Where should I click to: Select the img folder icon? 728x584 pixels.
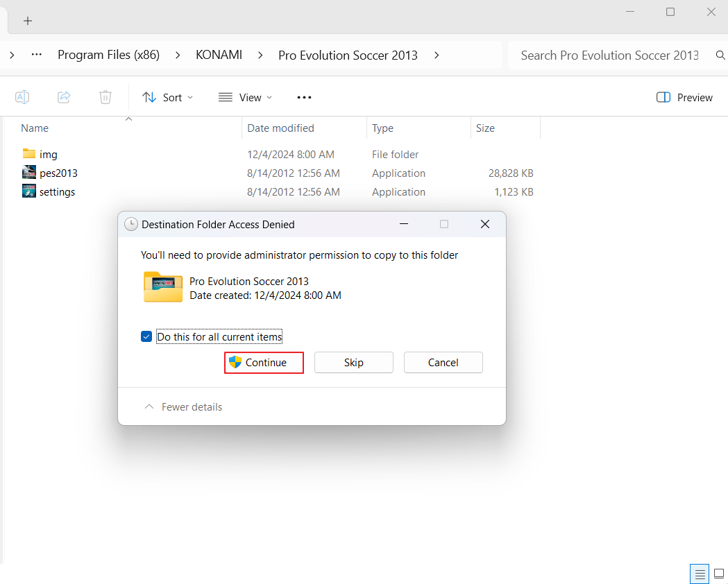(x=28, y=153)
